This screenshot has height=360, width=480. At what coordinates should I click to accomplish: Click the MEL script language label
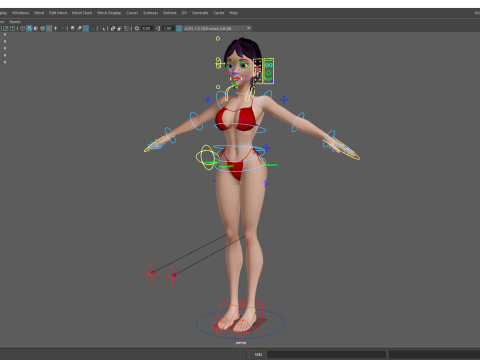(258, 354)
